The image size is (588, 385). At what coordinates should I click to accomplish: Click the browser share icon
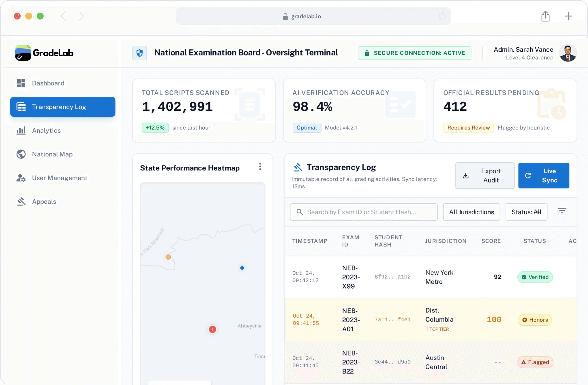click(x=546, y=16)
